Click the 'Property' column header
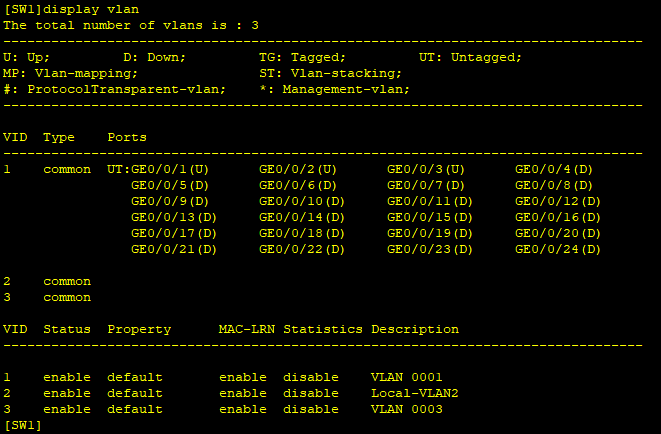This screenshot has height=434, width=661. pos(139,329)
